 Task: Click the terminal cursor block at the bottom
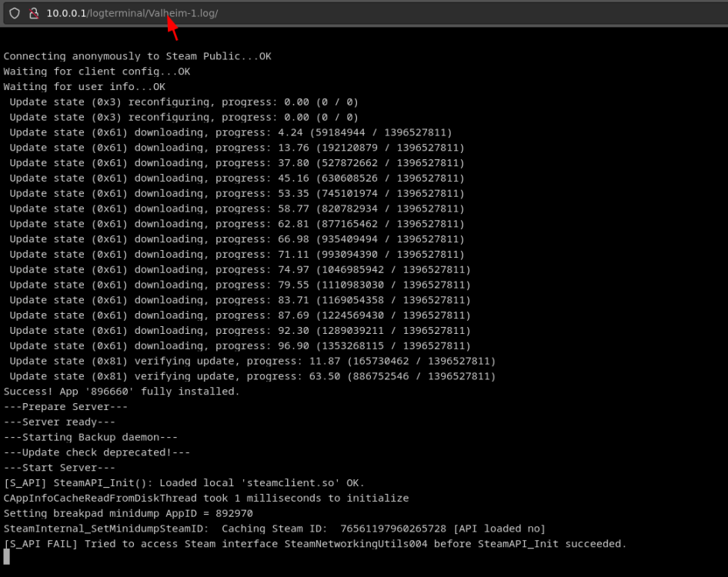[x=6, y=556]
